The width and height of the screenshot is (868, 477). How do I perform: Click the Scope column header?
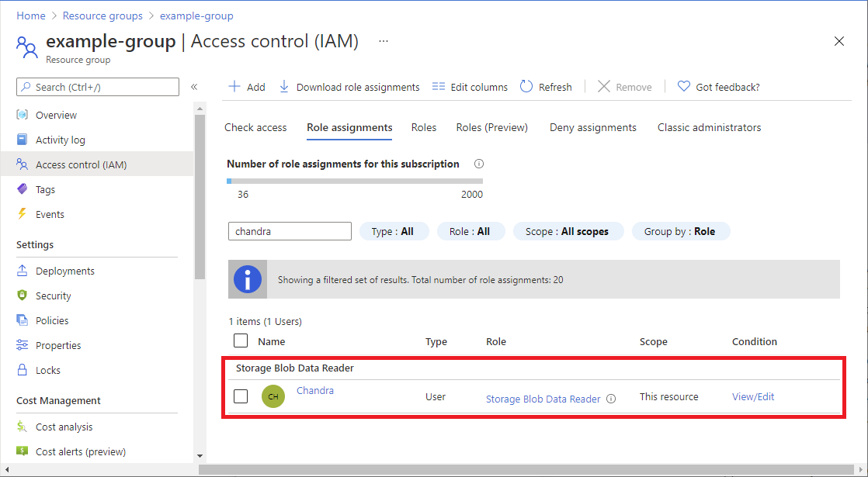(653, 341)
